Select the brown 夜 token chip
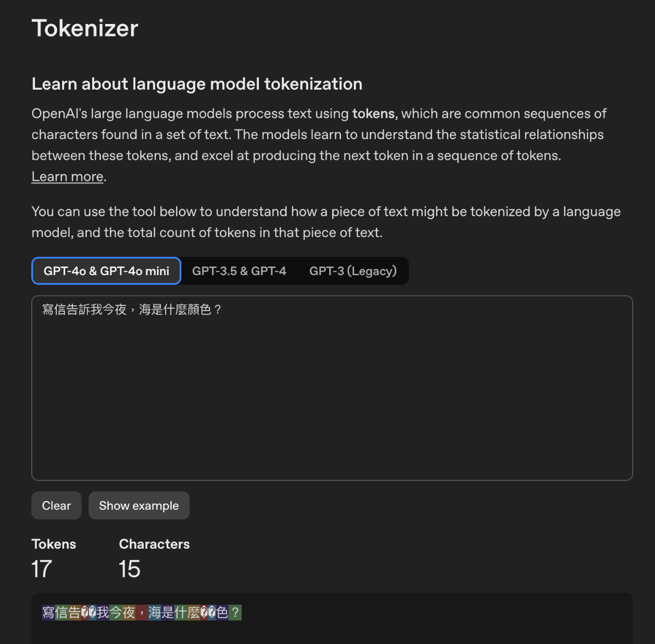Viewport: 655px width, 644px height. 129,612
